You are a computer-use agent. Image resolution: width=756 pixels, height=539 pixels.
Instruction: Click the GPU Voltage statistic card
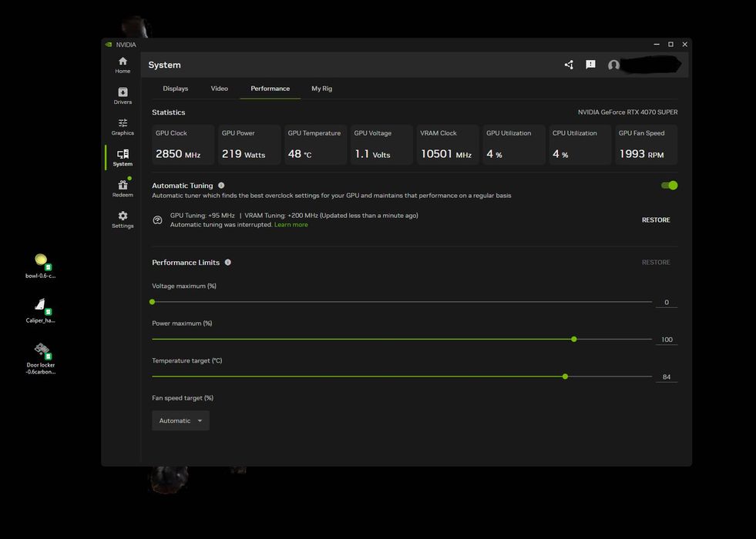(x=381, y=145)
